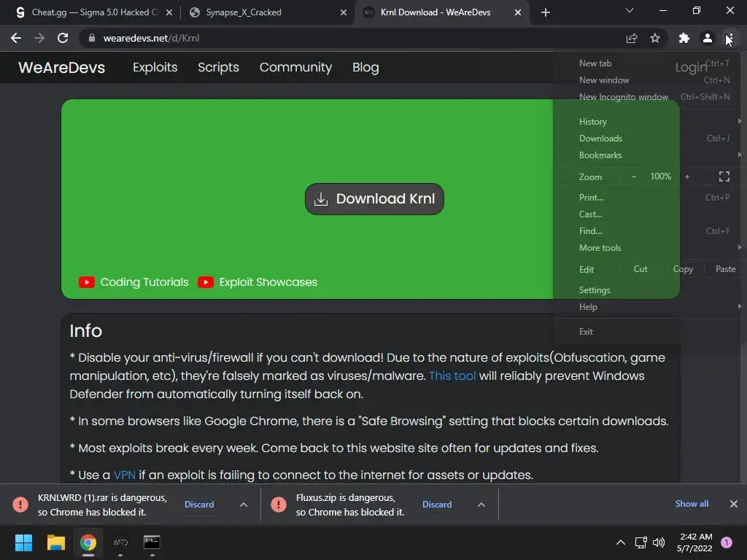The height and width of the screenshot is (560, 747).
Task: Enter fullscreen via the zoom row icon
Action: [x=724, y=176]
